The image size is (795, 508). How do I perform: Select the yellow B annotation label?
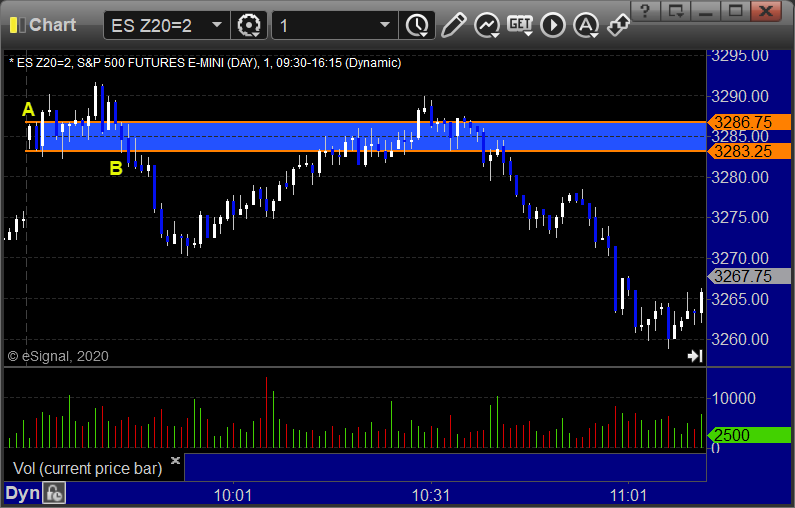(x=116, y=168)
